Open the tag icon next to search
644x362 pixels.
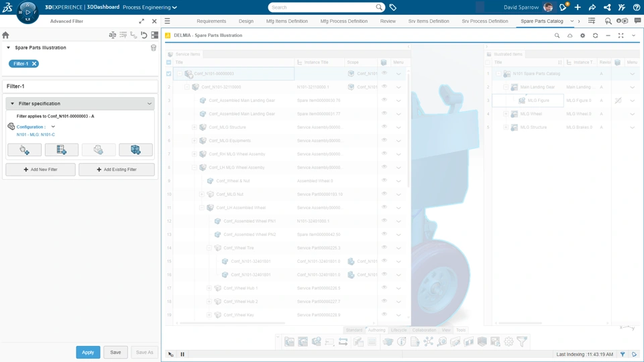click(393, 7)
